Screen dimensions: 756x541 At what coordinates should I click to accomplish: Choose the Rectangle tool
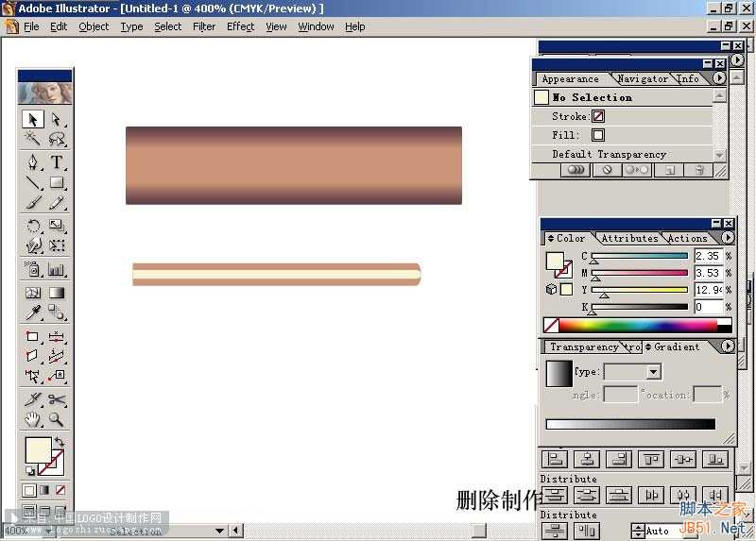57,182
